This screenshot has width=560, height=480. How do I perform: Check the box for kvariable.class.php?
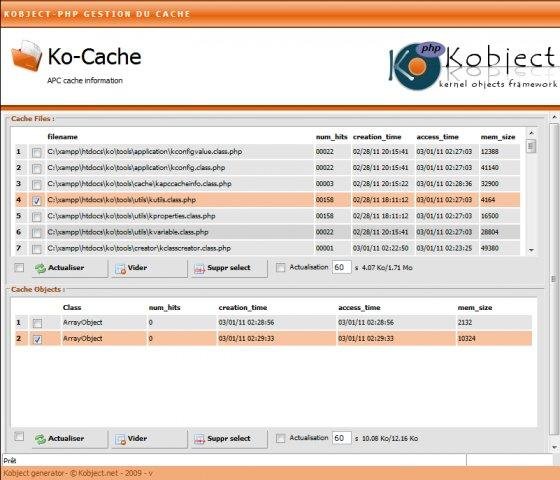coord(36,233)
